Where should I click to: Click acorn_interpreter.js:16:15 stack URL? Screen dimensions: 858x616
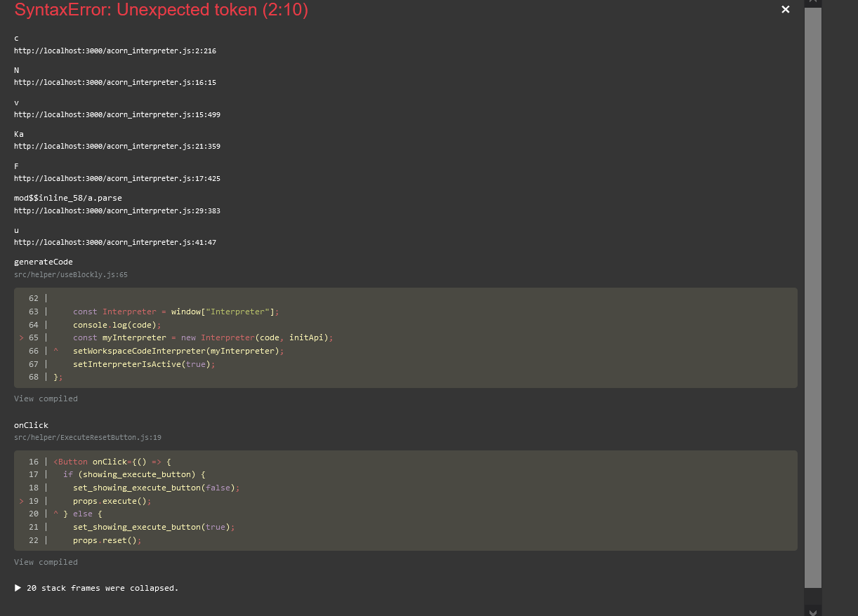point(115,82)
